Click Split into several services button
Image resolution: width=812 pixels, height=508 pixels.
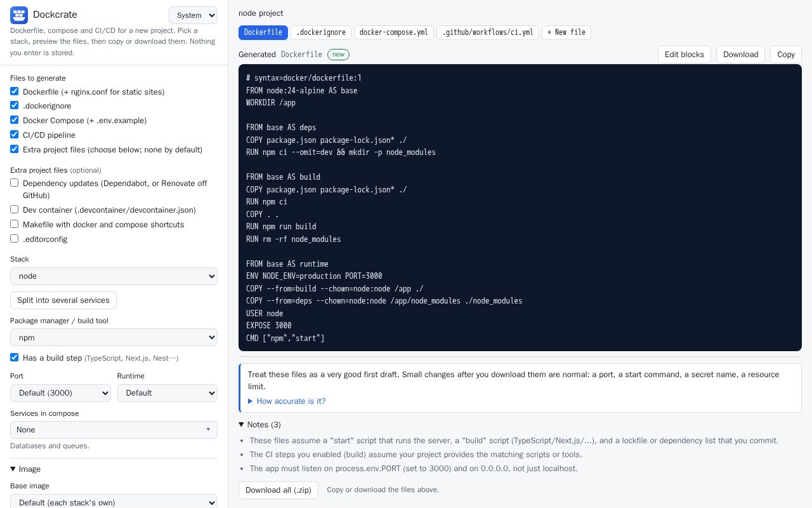coord(63,300)
